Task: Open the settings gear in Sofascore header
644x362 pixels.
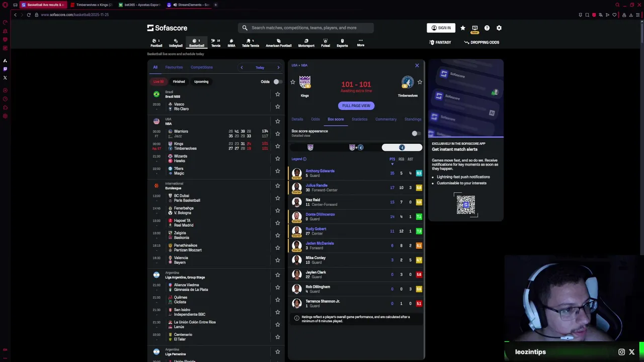Action: point(499,28)
